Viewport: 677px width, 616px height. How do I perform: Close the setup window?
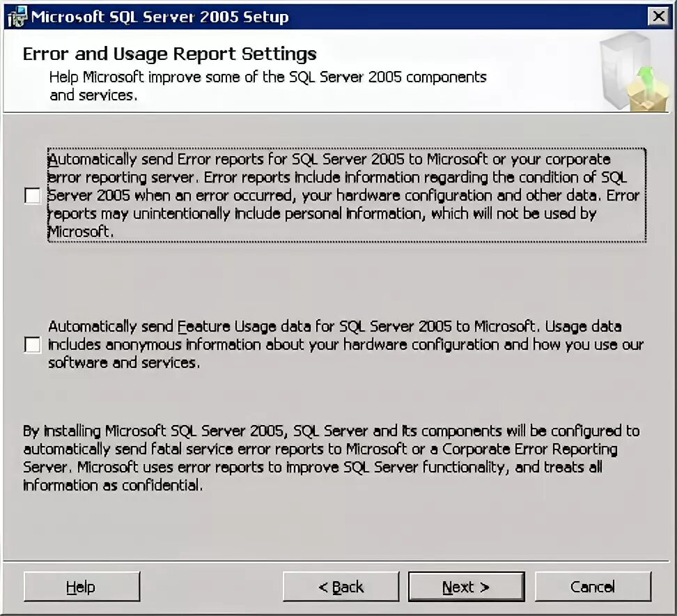point(658,17)
